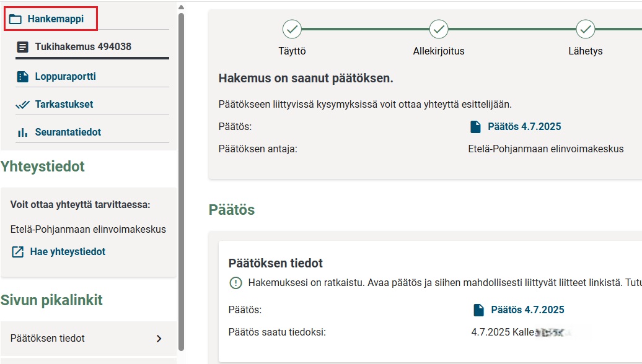Expand the Päätöksen tiedot quick link chevron
This screenshot has height=364, width=642.
pos(159,339)
